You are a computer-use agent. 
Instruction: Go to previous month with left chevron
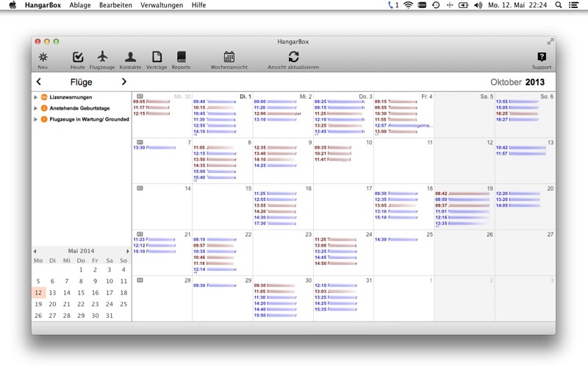click(x=39, y=82)
